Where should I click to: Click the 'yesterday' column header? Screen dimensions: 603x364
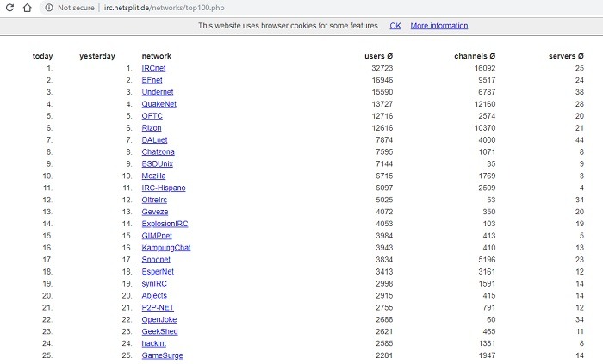pos(97,56)
